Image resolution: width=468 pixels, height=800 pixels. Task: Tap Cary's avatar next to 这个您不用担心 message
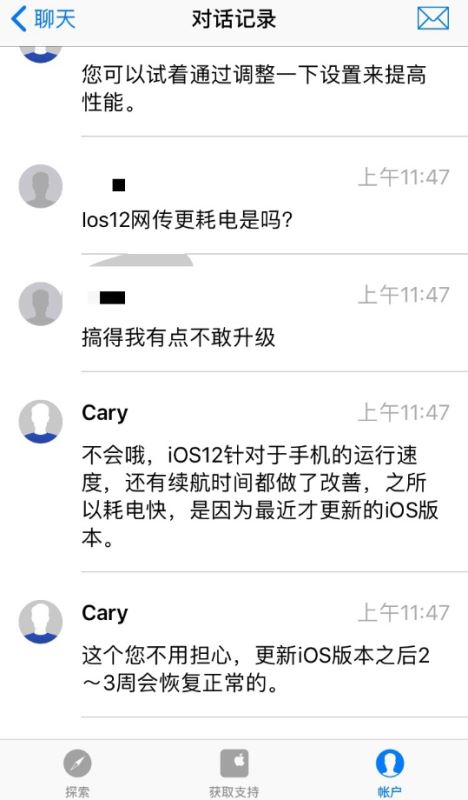(41, 621)
